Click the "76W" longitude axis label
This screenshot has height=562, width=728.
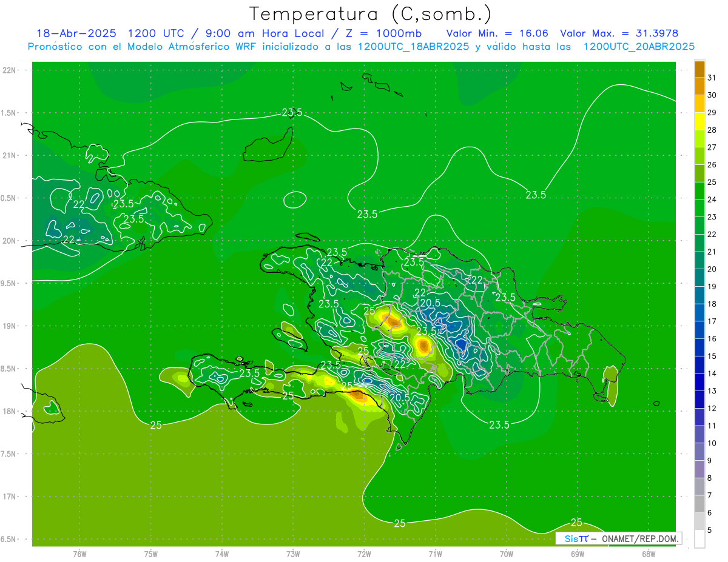(x=79, y=554)
